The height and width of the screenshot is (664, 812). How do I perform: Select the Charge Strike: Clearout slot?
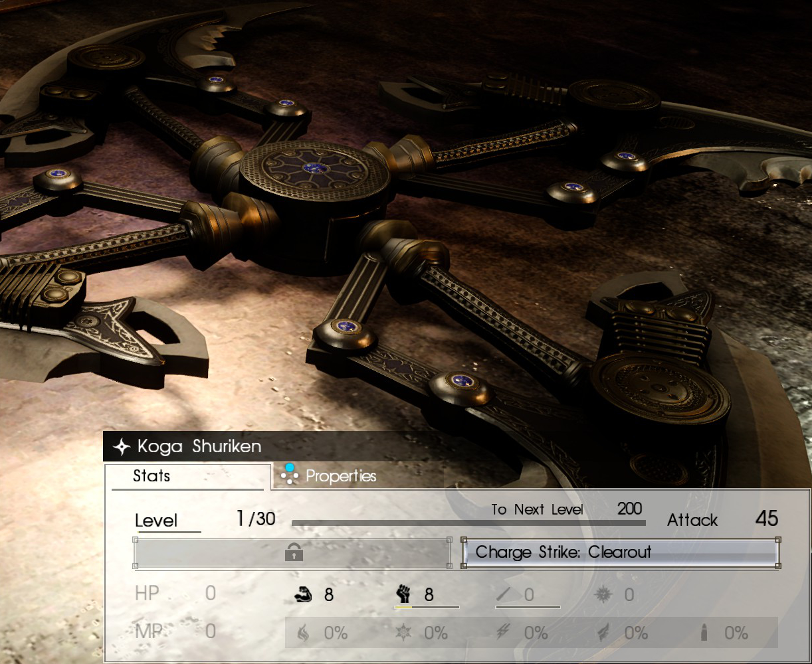click(x=621, y=552)
